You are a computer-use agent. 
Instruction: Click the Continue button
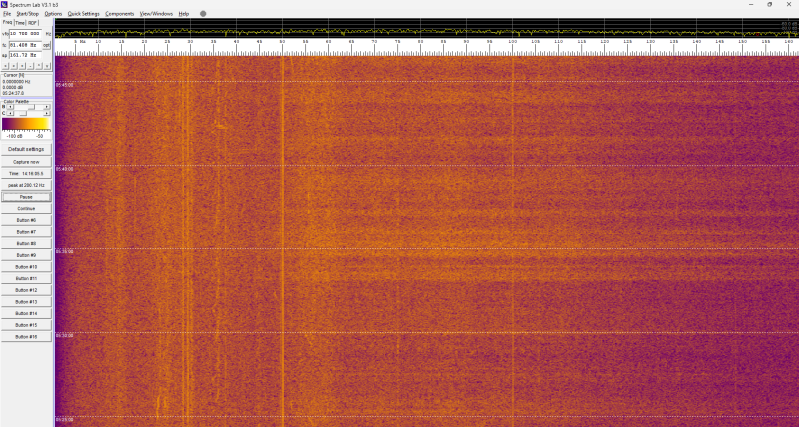pyautogui.click(x=26, y=209)
